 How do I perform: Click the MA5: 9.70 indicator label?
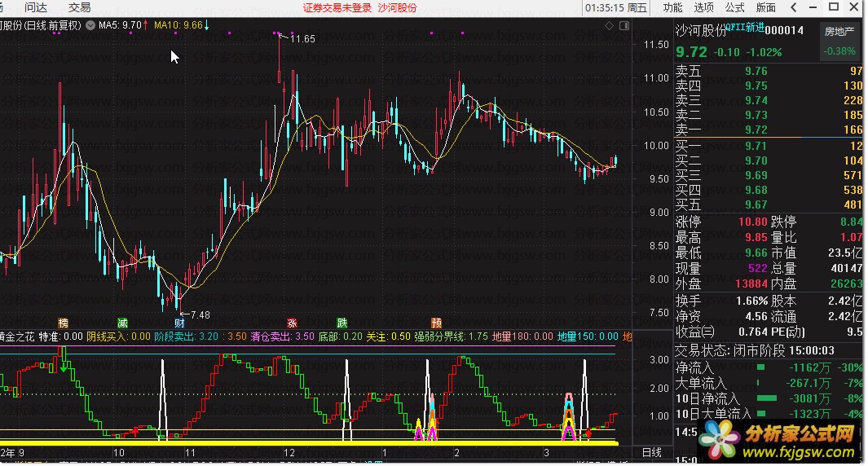(x=120, y=25)
